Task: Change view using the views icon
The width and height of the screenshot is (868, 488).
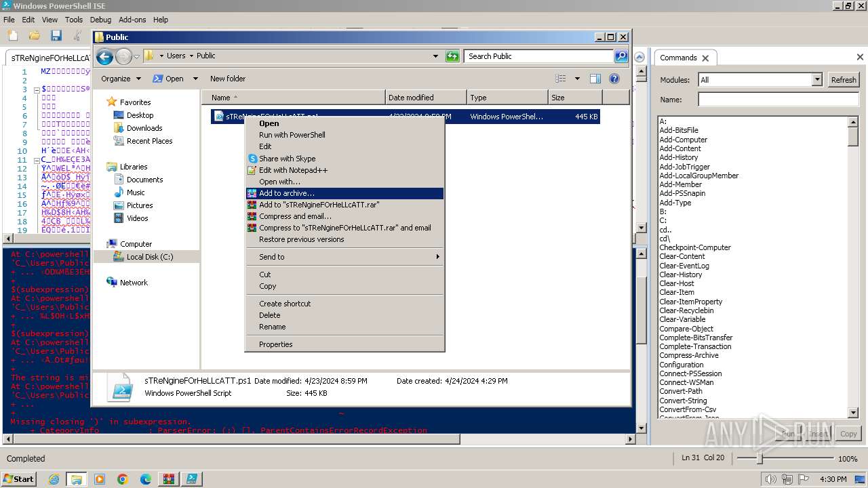Action: [x=561, y=79]
